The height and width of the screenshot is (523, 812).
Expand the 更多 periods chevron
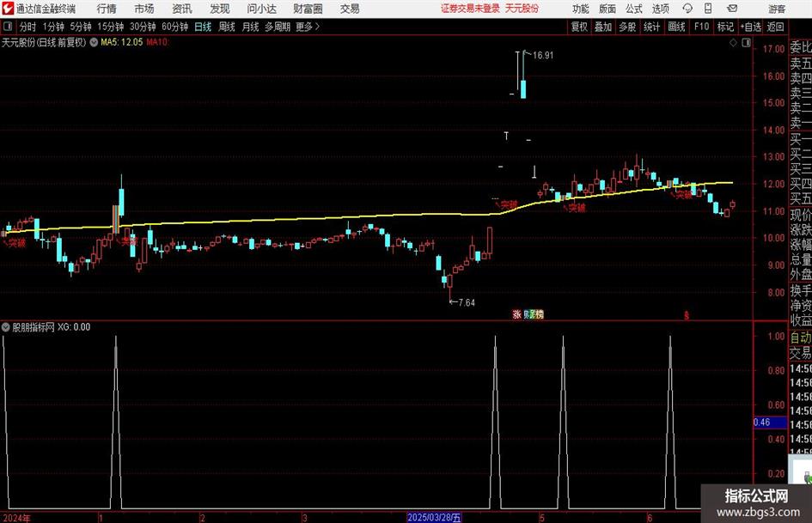[317, 27]
